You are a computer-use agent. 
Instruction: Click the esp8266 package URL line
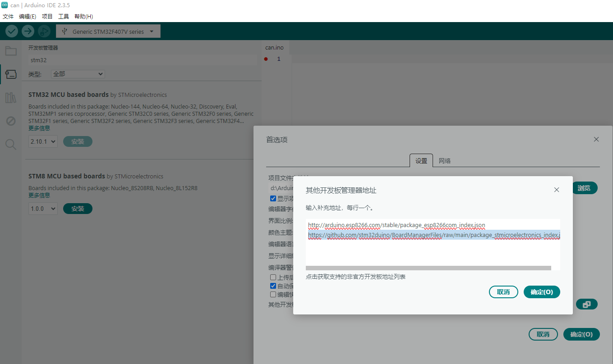point(397,225)
